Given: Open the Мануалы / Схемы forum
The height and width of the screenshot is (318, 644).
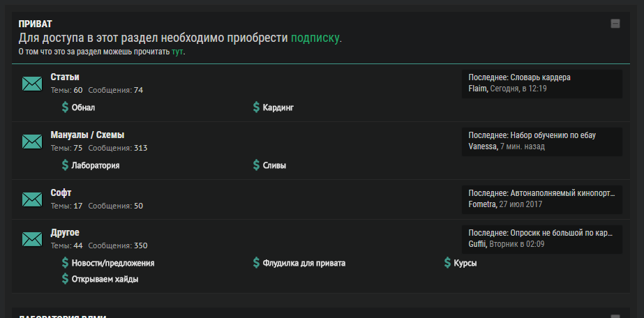Looking at the screenshot, I should click(x=87, y=135).
